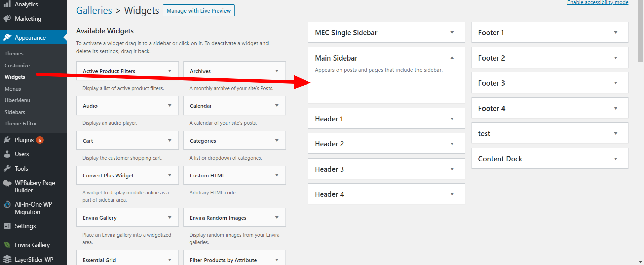Expand the Content Dock widget area
Image resolution: width=644 pixels, height=265 pixels.
tap(616, 159)
